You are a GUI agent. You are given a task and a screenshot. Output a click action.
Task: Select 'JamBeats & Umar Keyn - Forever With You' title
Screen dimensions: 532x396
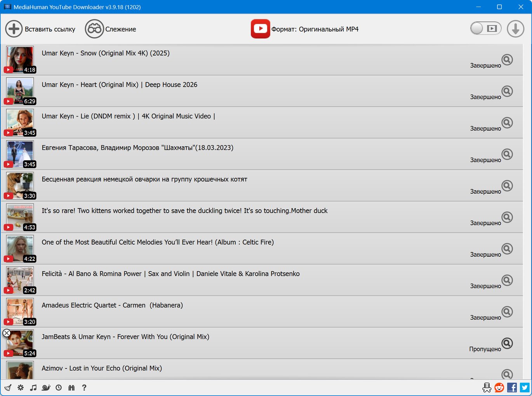125,337
